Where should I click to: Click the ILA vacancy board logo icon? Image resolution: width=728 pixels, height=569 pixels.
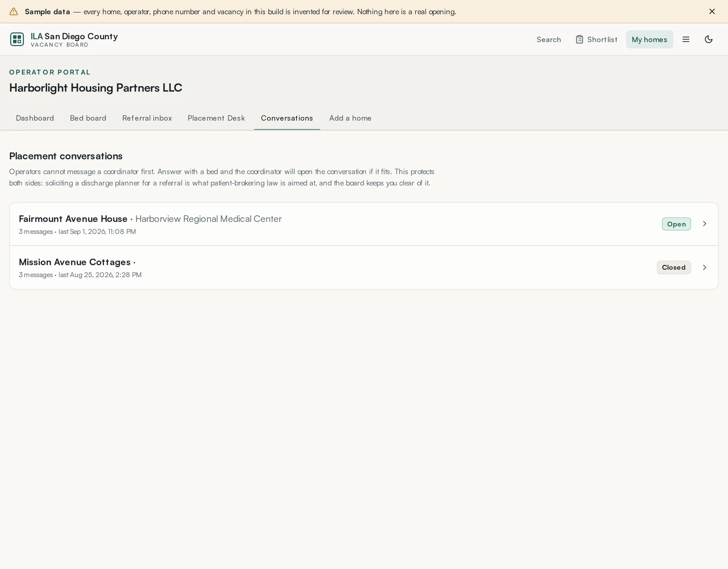[17, 39]
